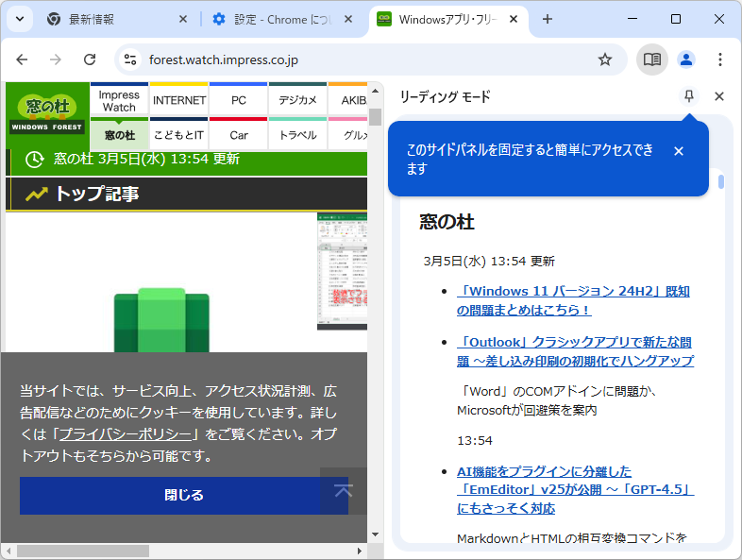Close the 最新情報 tab

coord(183,19)
